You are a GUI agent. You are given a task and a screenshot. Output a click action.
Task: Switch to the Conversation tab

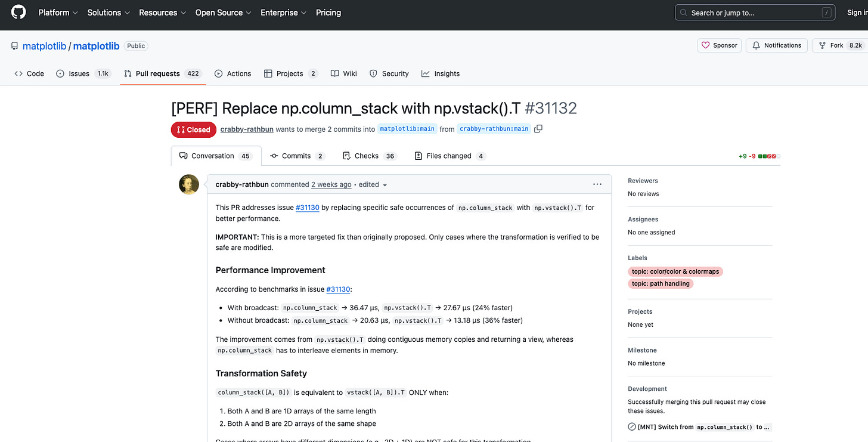click(216, 156)
